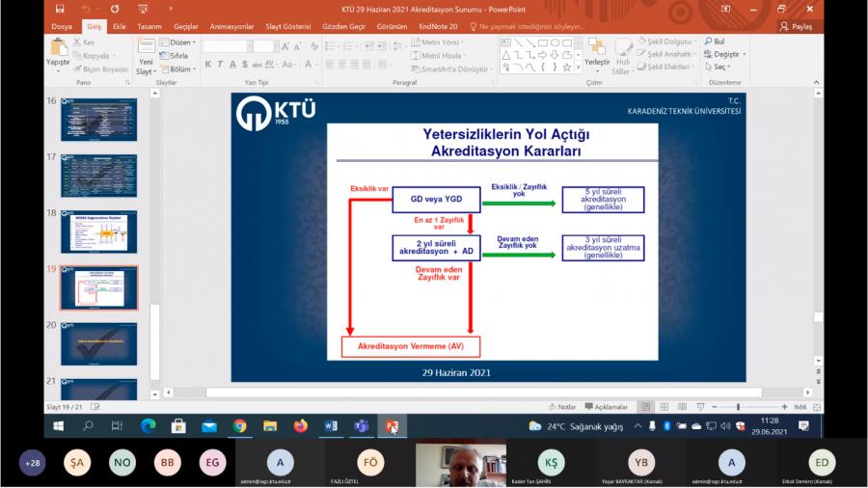Image resolution: width=868 pixels, height=488 pixels.
Task: Select slide 18 thumbnail in the panel
Action: coord(98,231)
